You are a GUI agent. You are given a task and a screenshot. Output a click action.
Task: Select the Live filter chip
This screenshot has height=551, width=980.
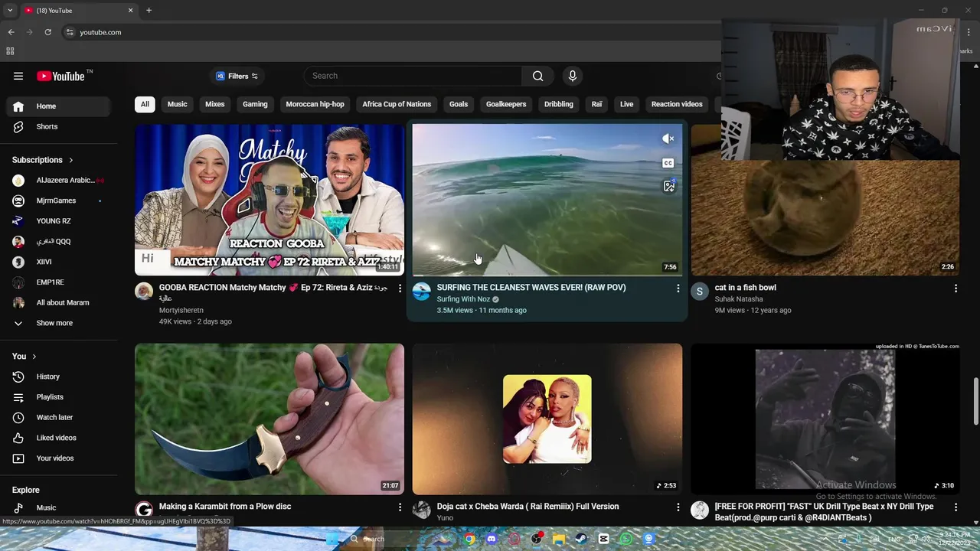point(626,104)
